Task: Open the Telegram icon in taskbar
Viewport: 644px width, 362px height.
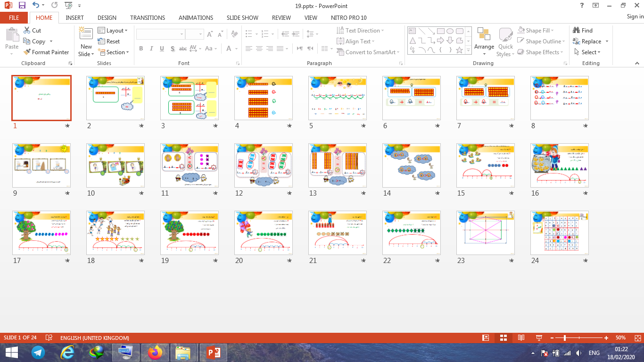Action: 38,352
